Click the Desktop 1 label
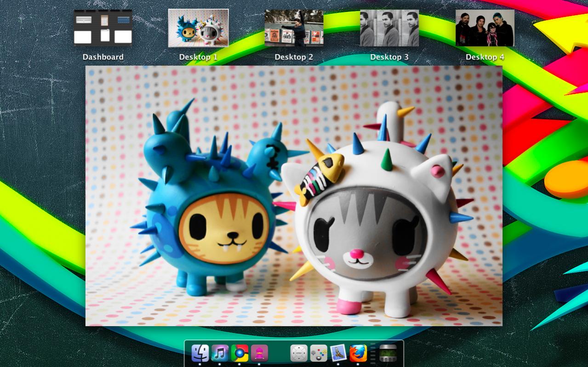 (198, 57)
